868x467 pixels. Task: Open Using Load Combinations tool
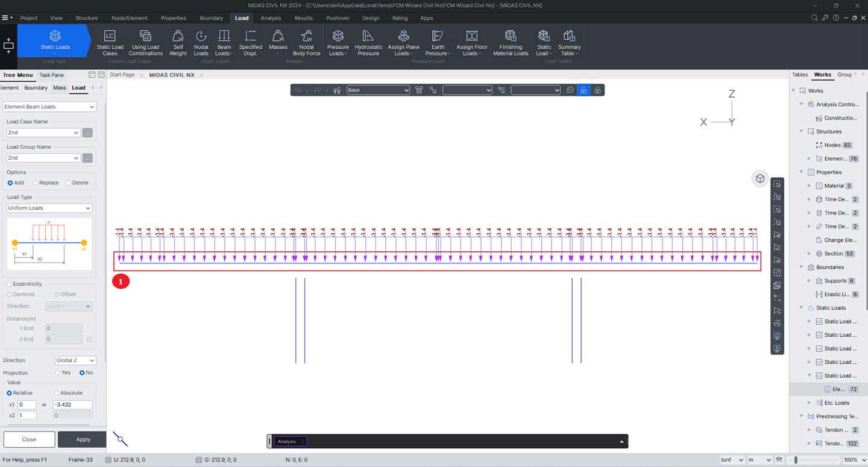pyautogui.click(x=145, y=43)
